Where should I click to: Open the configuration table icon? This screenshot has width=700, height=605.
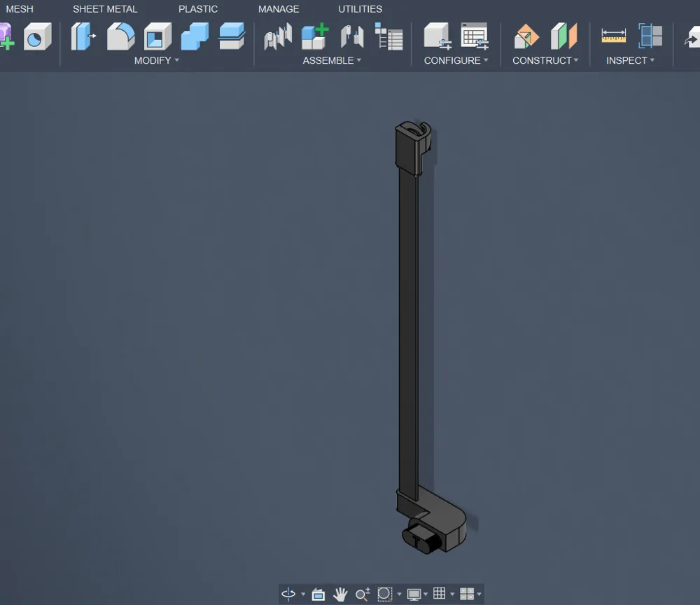tap(475, 36)
